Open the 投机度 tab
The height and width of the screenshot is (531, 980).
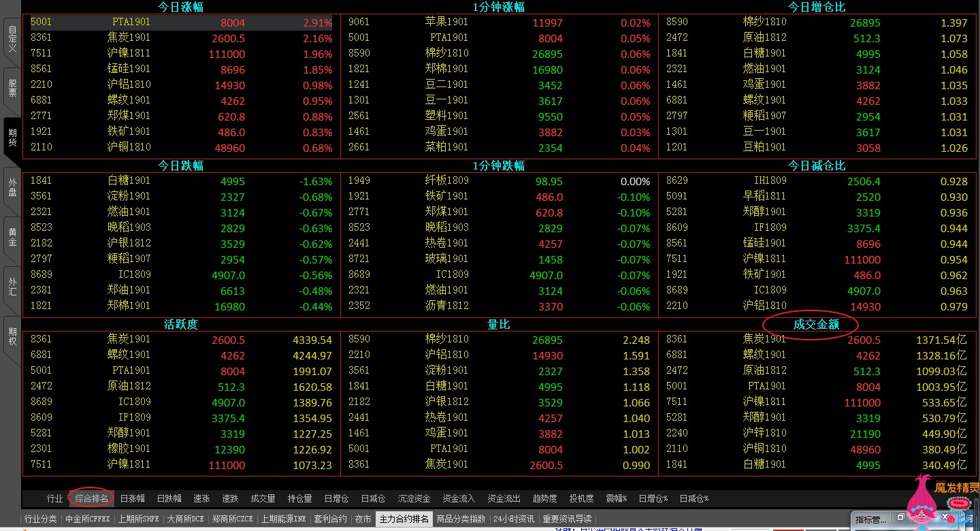point(581,499)
